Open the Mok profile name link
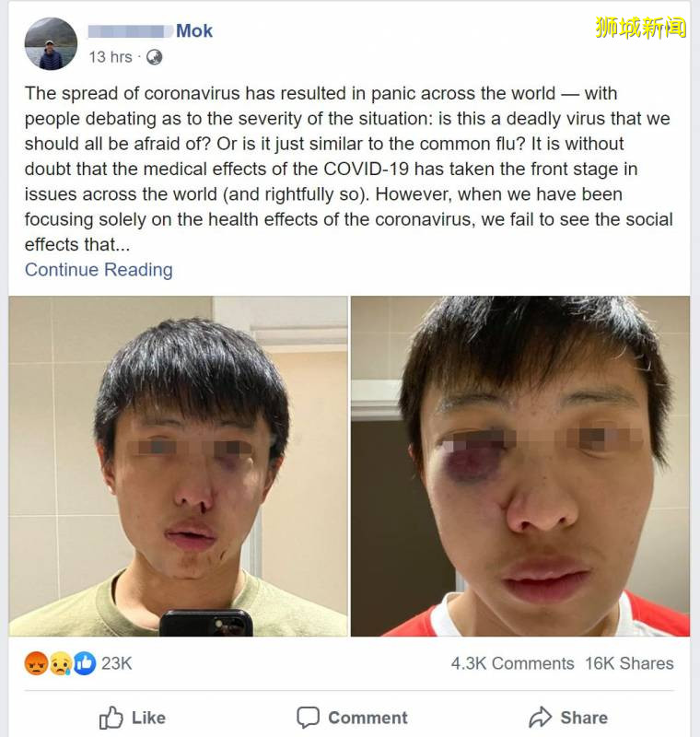700x737 pixels. (x=194, y=31)
